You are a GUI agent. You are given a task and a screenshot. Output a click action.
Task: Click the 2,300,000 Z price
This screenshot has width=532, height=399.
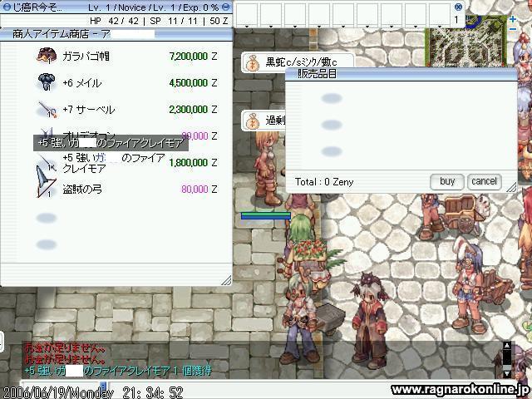pos(193,109)
